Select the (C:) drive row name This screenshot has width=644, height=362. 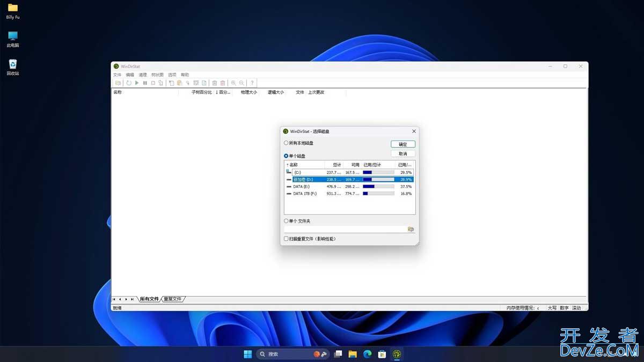click(x=298, y=173)
